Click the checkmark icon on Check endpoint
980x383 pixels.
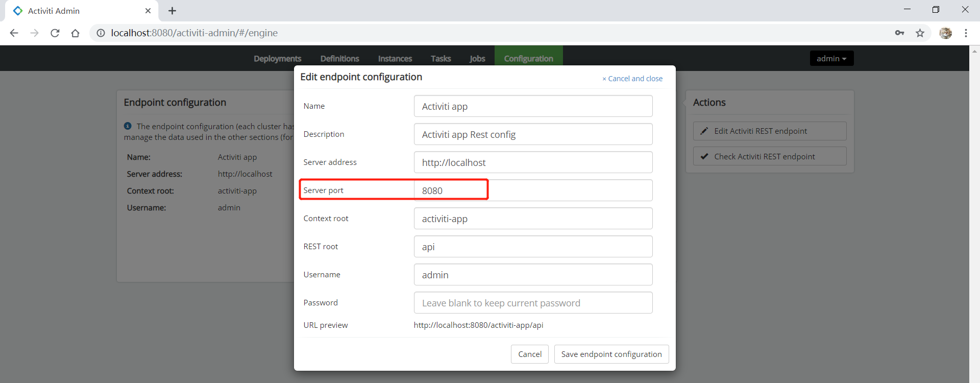click(704, 156)
